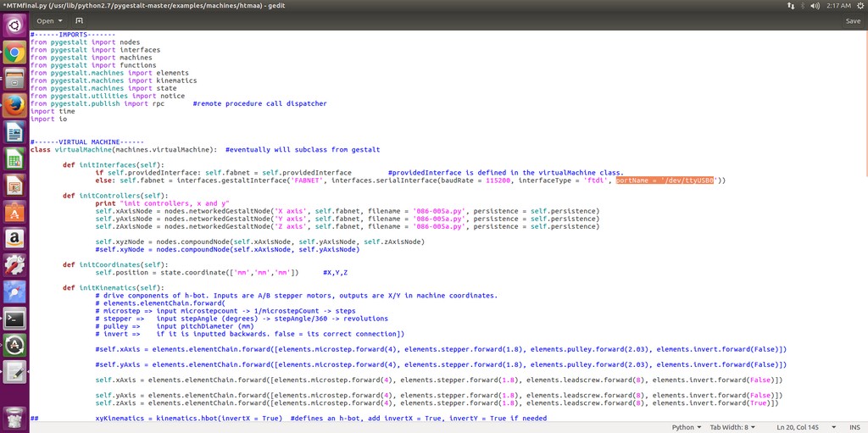The height and width of the screenshot is (433, 868).
Task: Open the sound volume indicator
Action: coord(815,5)
